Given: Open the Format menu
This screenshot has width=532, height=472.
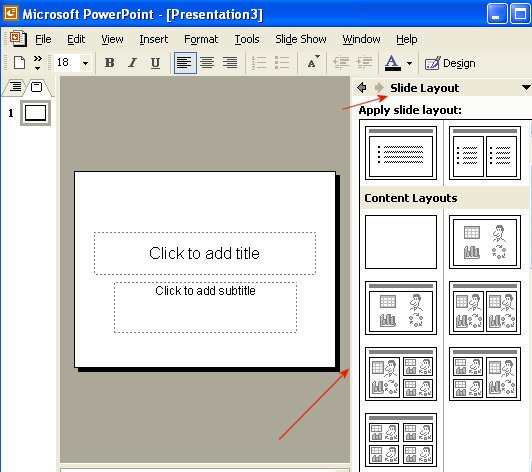Looking at the screenshot, I should (201, 39).
